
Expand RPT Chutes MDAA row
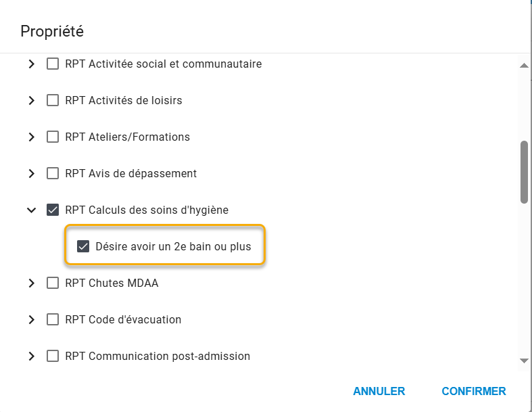31,283
